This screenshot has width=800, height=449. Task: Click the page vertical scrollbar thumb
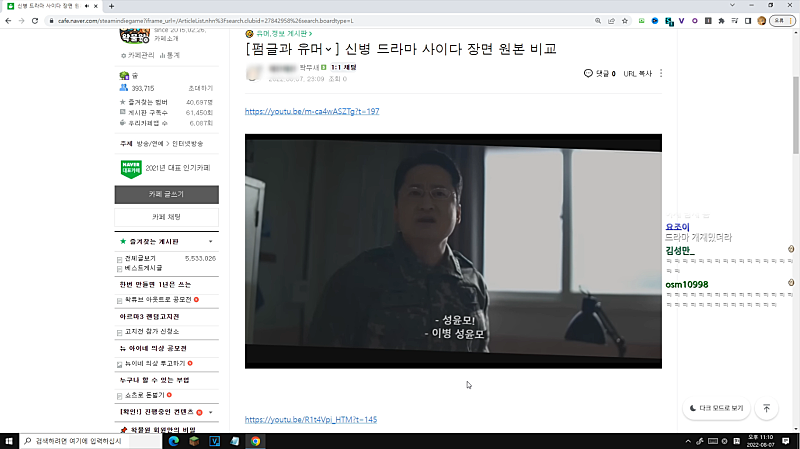tap(795, 115)
